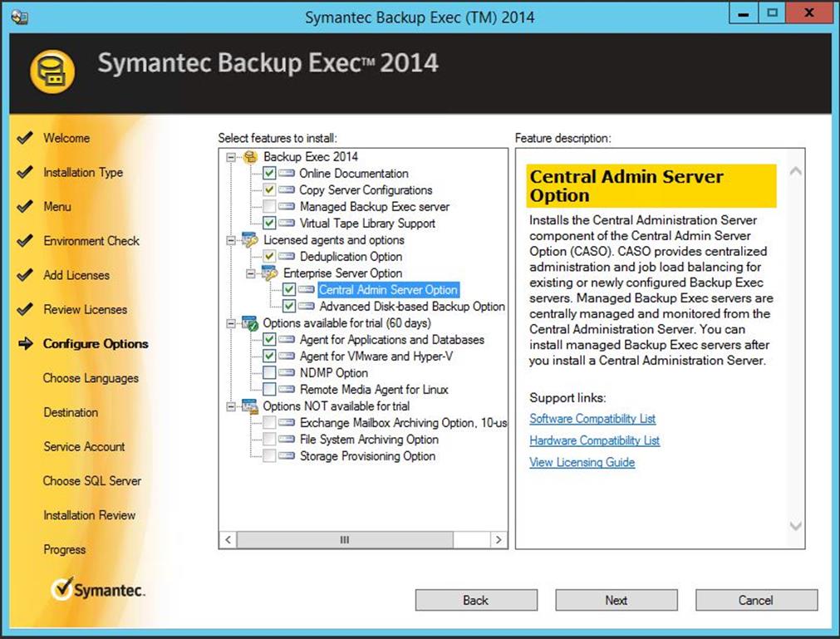The width and height of the screenshot is (840, 639).
Task: Uncheck the Agent for Applications and Databases checkbox
Action: click(269, 340)
